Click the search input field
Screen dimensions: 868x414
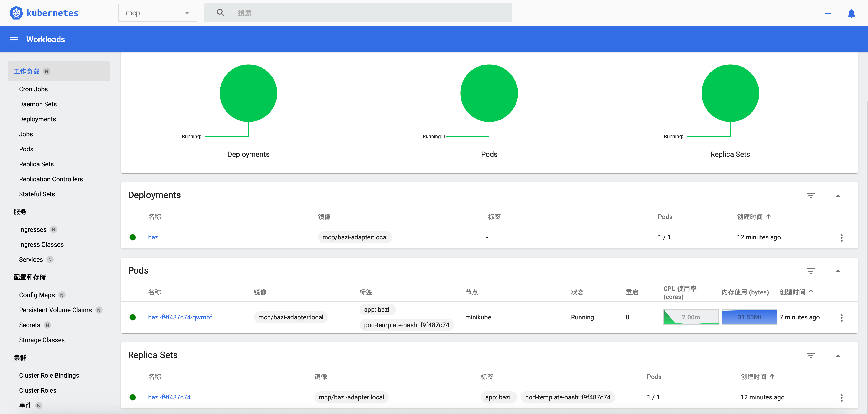tap(358, 13)
